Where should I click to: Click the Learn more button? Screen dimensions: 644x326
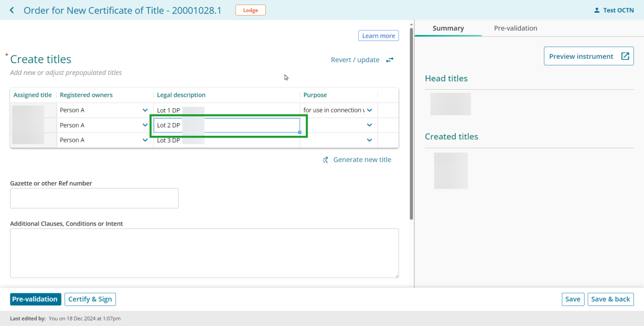click(378, 35)
